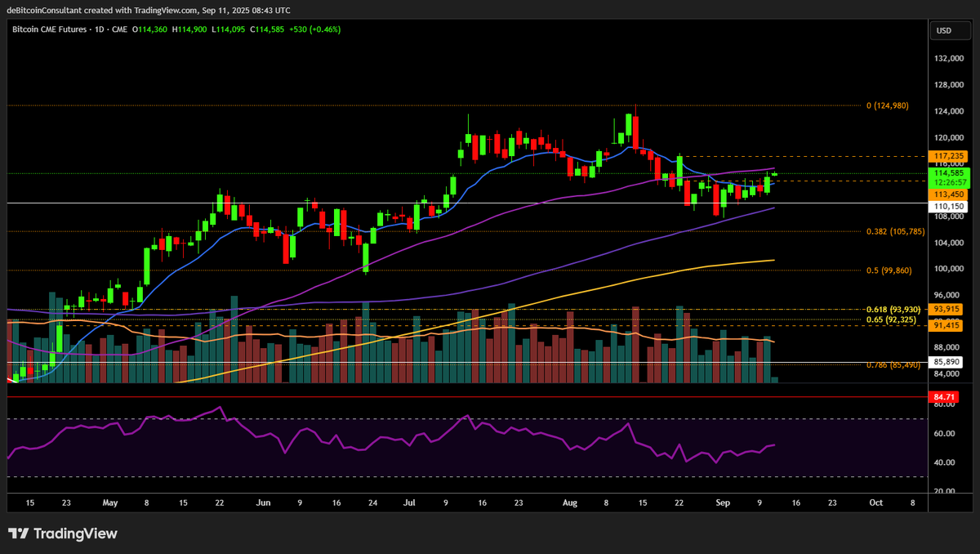Click the 88,000 price axis label
This screenshot has height=554, width=980.
[948, 348]
